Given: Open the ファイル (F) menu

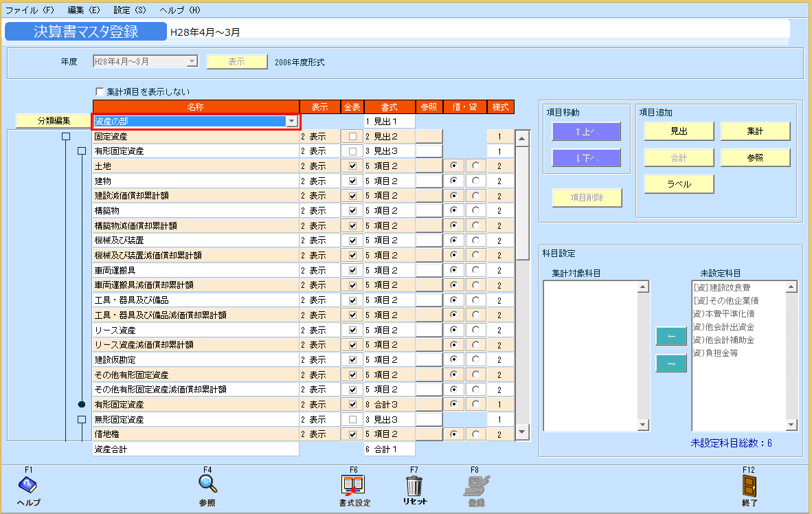Looking at the screenshot, I should [30, 10].
